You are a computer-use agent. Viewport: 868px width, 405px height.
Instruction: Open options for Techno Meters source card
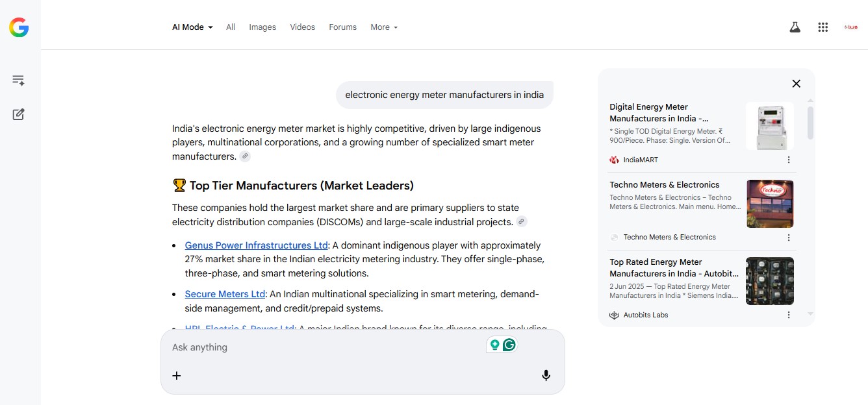tap(789, 238)
